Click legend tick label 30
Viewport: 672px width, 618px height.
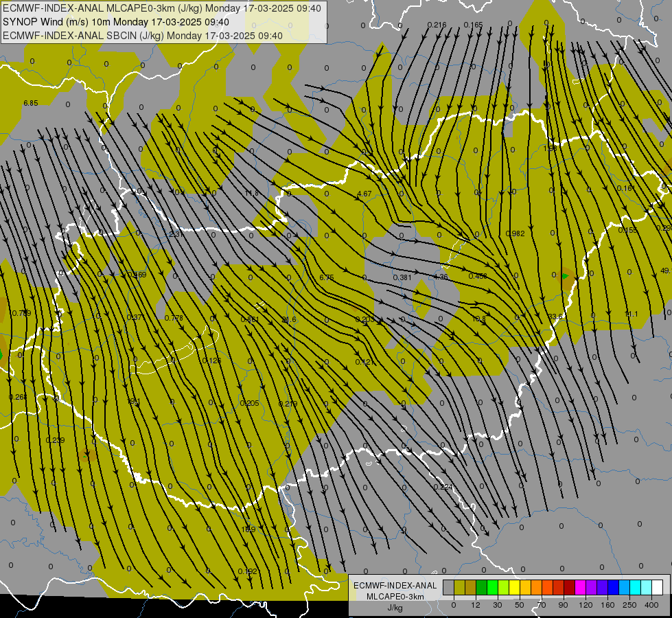(x=498, y=605)
